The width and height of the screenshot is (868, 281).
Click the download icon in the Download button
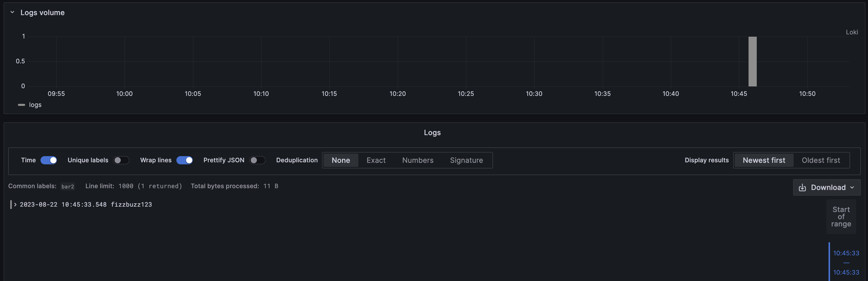point(802,187)
